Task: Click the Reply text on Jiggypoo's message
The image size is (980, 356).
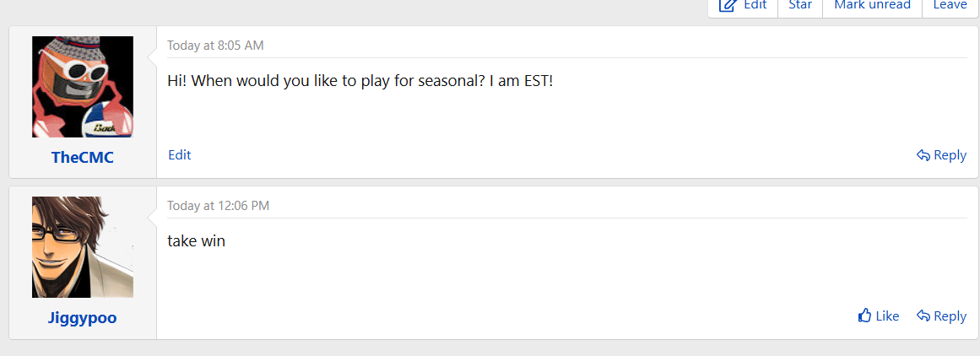Action: [950, 316]
